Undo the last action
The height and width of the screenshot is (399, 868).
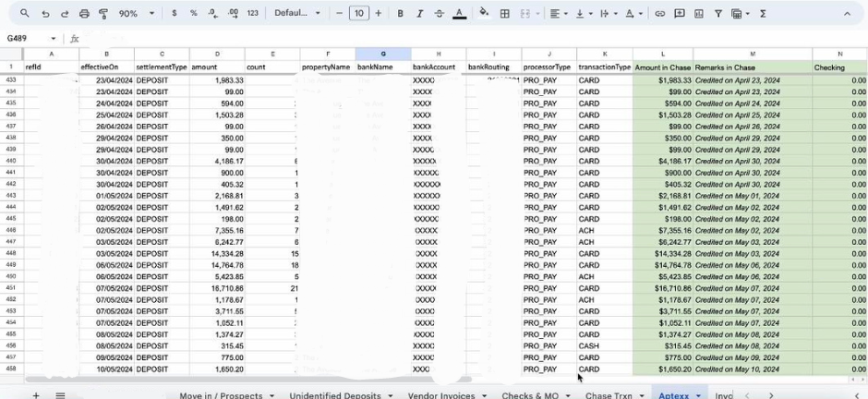click(x=45, y=13)
